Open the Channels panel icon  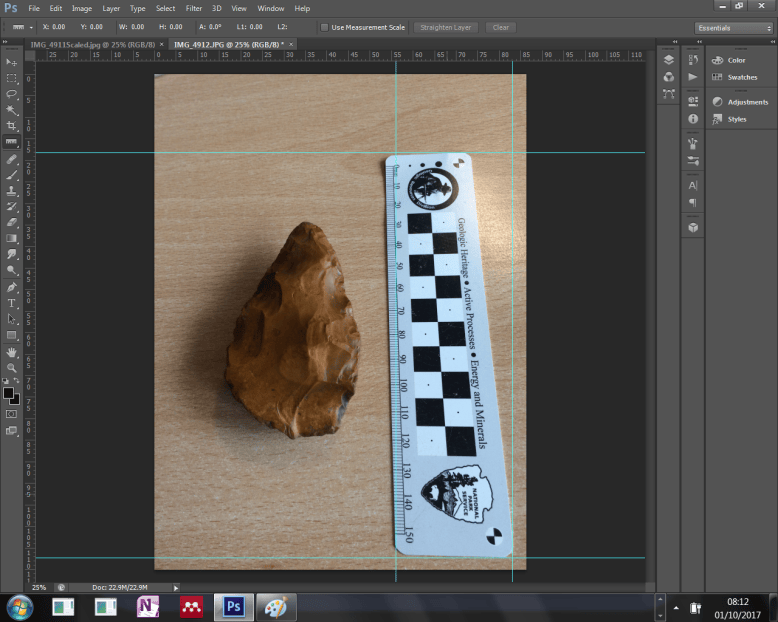668,77
